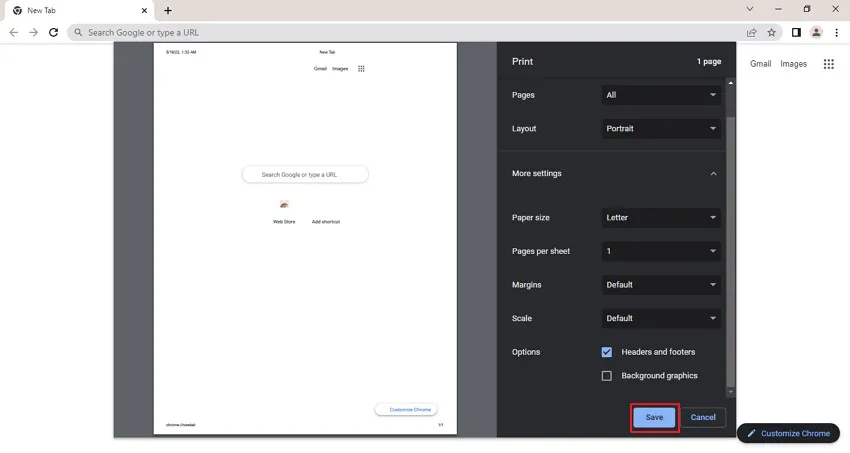Open the profile avatar icon
The width and height of the screenshot is (850, 453).
816,33
